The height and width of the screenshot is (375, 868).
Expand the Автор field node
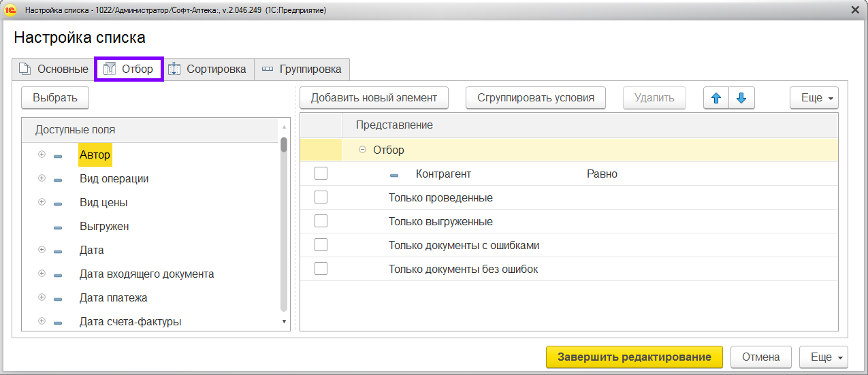pyautogui.click(x=42, y=154)
